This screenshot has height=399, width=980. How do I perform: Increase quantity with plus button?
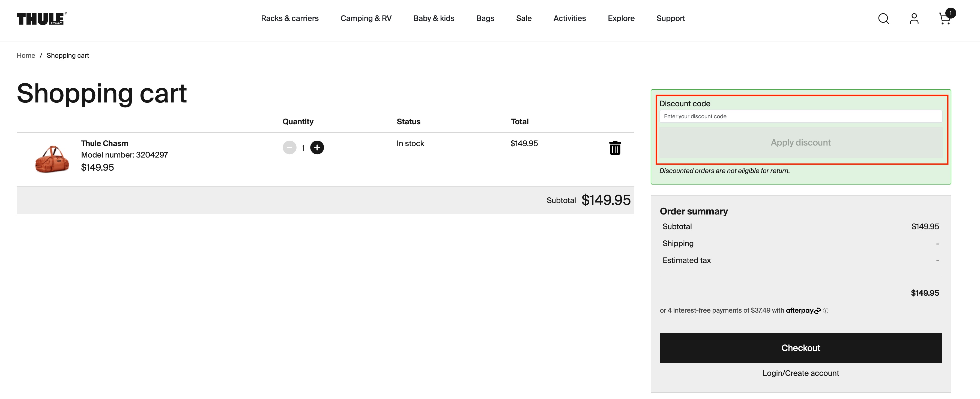[317, 147]
